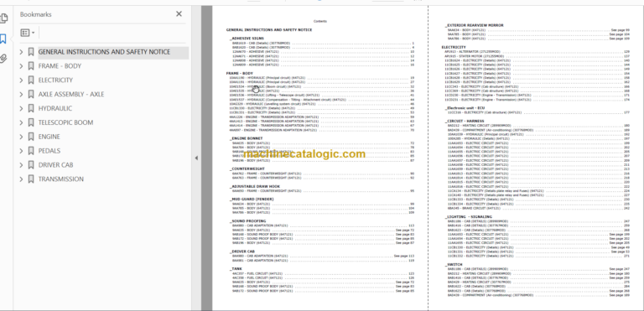Click _SWITCH heading in document
The image size is (644, 311).
(x=454, y=265)
